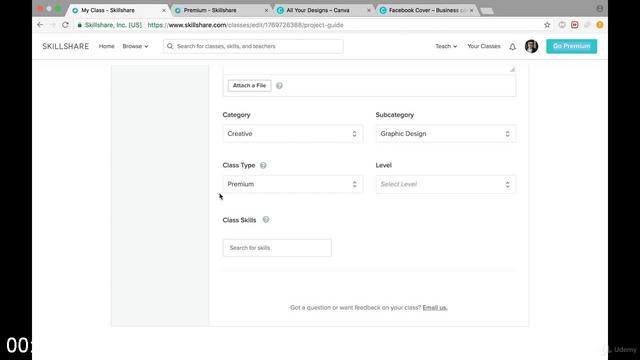Click the orange extension icon in toolbar
This screenshot has width=640, height=360.
[x=600, y=25]
